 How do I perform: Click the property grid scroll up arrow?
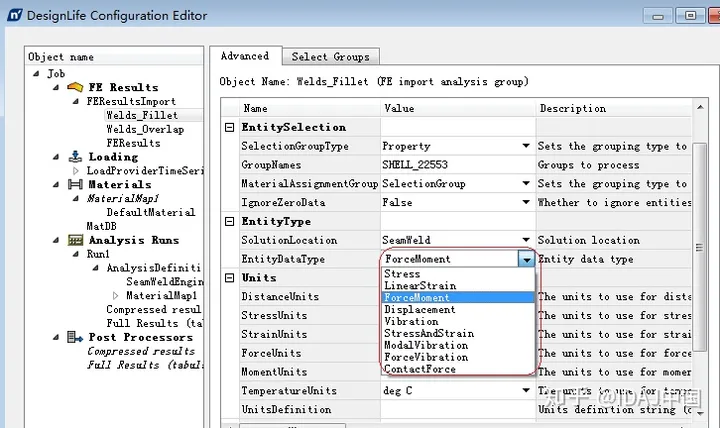pos(700,107)
